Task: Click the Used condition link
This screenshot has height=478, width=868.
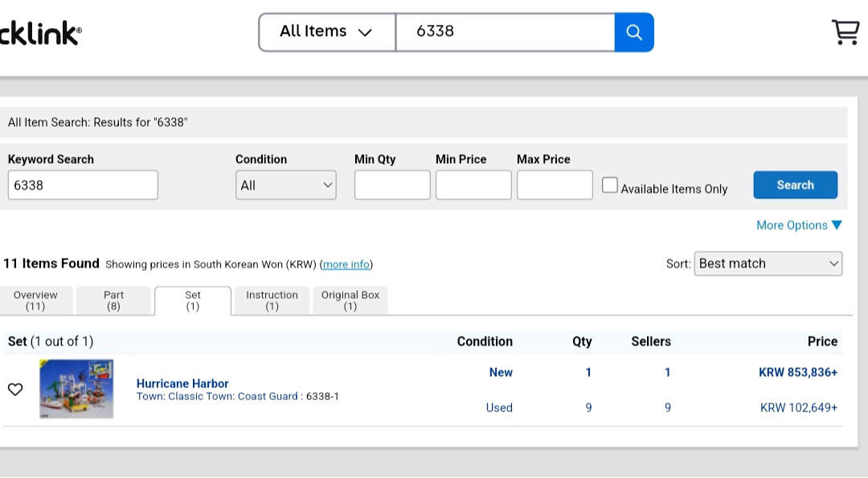Action: (x=499, y=408)
